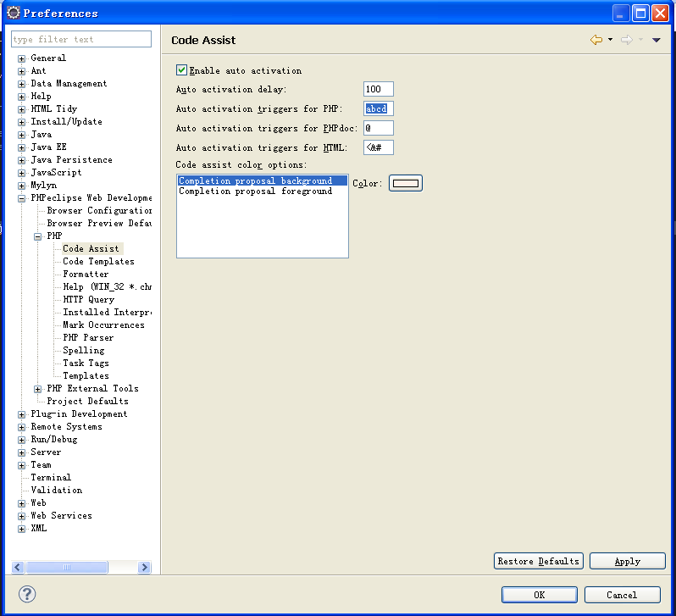Select Mark Occurrences preference page
Screen dimensions: 676x616
pos(103,325)
